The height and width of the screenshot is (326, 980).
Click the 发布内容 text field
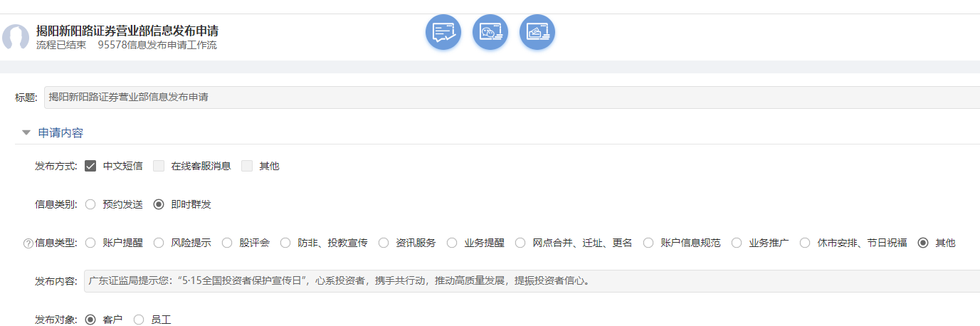pos(532,281)
